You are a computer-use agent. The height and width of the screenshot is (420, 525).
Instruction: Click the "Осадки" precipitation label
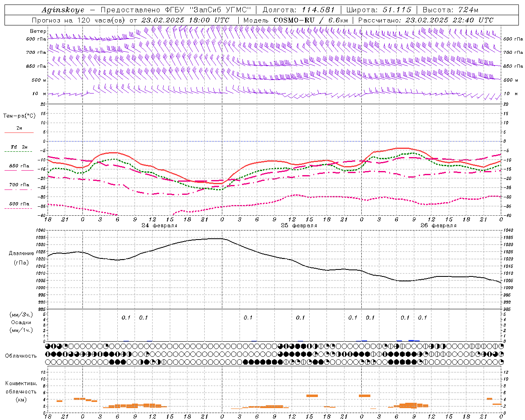pyautogui.click(x=21, y=322)
